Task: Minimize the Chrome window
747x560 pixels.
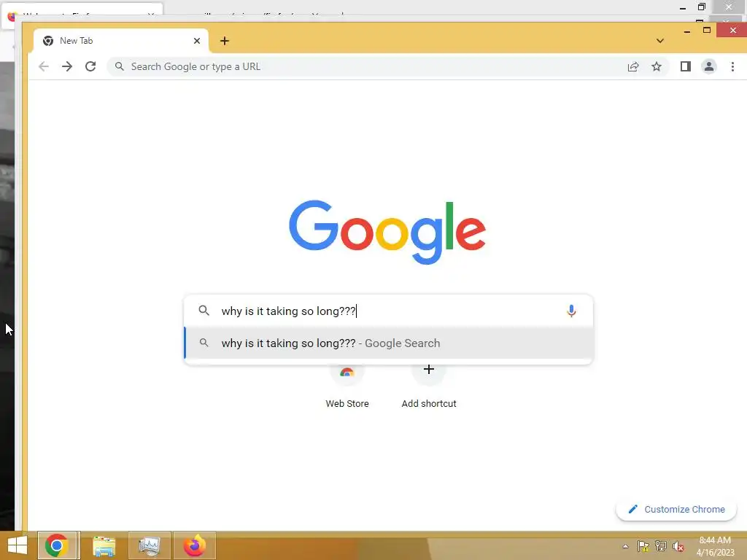Action: (687, 31)
